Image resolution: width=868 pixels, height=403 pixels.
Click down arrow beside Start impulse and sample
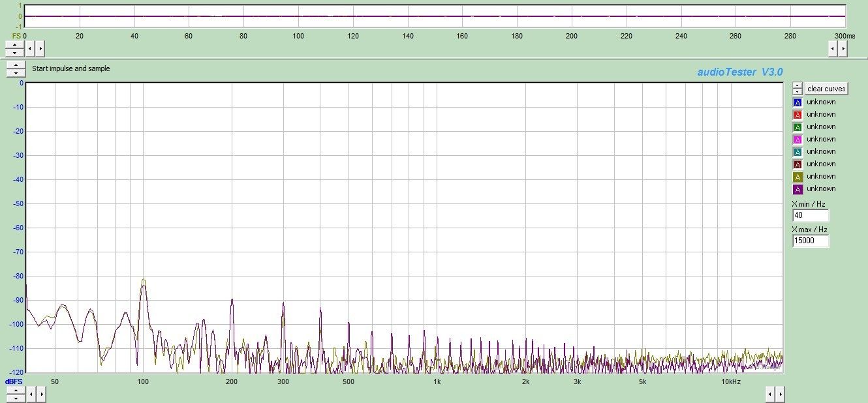coord(16,73)
